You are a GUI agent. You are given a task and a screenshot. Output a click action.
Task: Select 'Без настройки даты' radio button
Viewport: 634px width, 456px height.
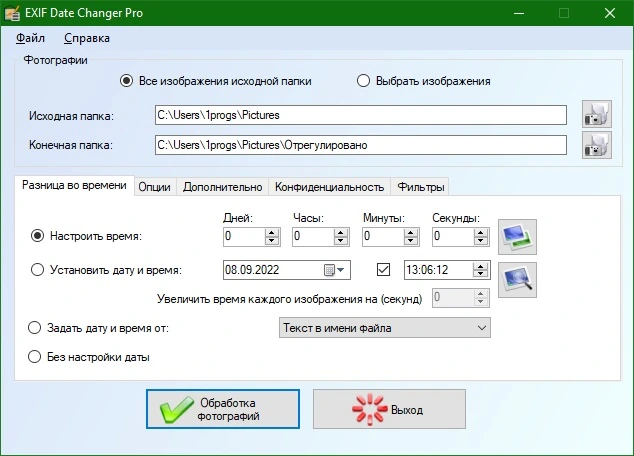pyautogui.click(x=34, y=357)
